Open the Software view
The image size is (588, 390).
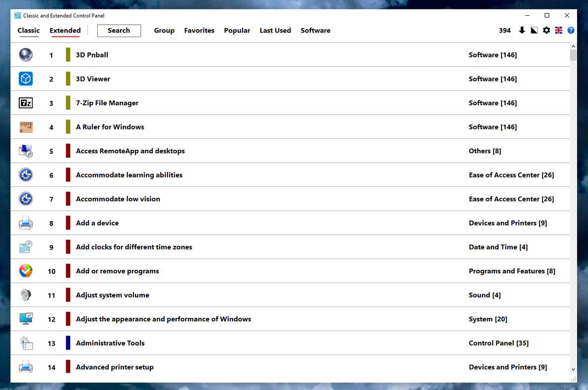click(315, 30)
